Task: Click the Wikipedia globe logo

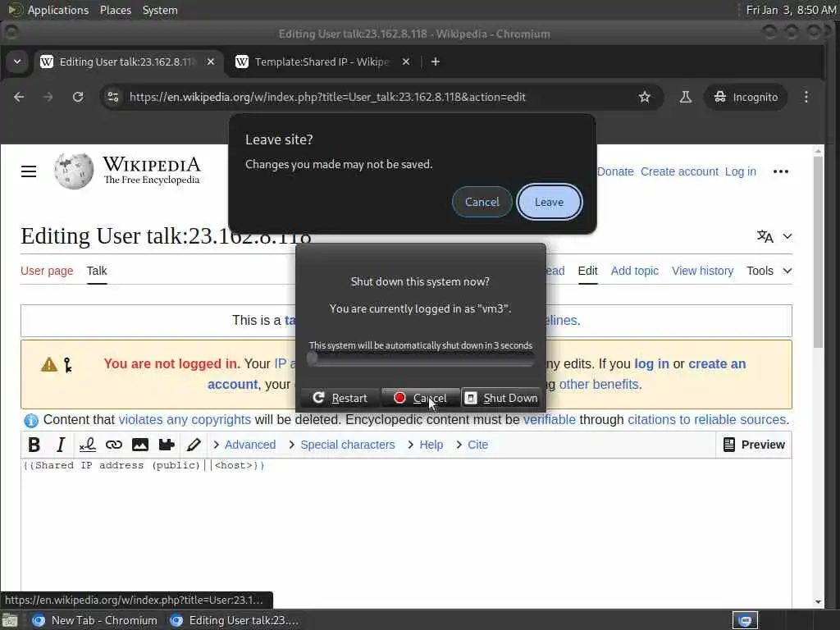Action: [73, 171]
